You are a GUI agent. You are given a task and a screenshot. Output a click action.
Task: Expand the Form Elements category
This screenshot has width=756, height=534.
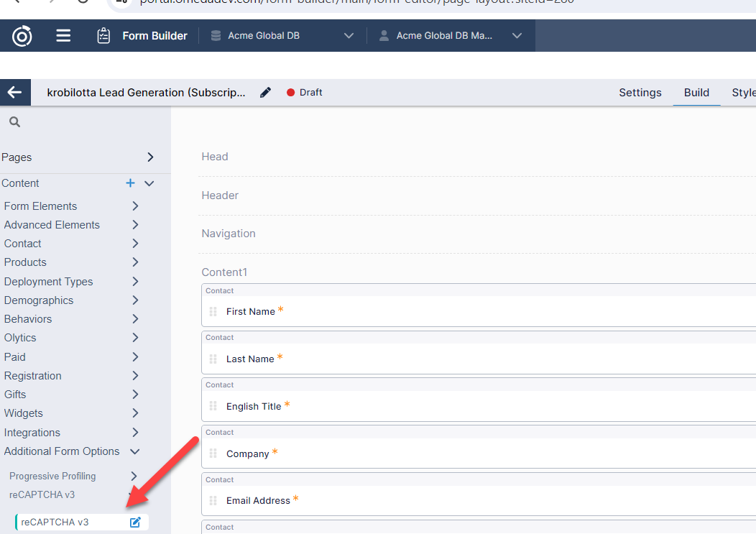pos(134,206)
